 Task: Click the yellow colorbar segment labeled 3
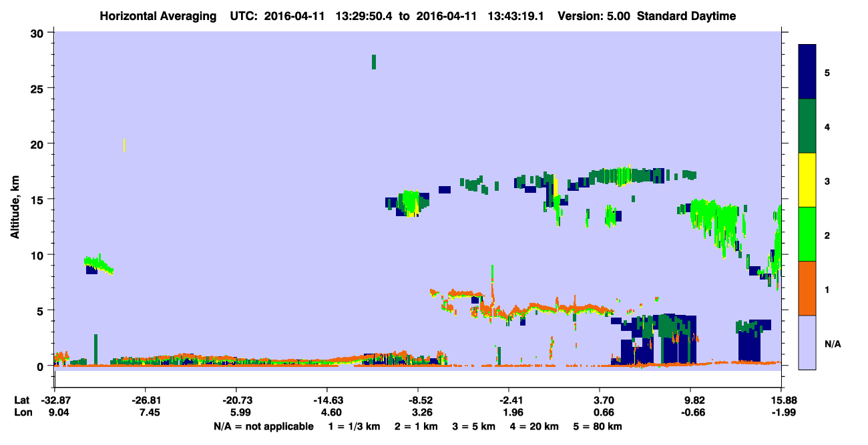pos(807,180)
